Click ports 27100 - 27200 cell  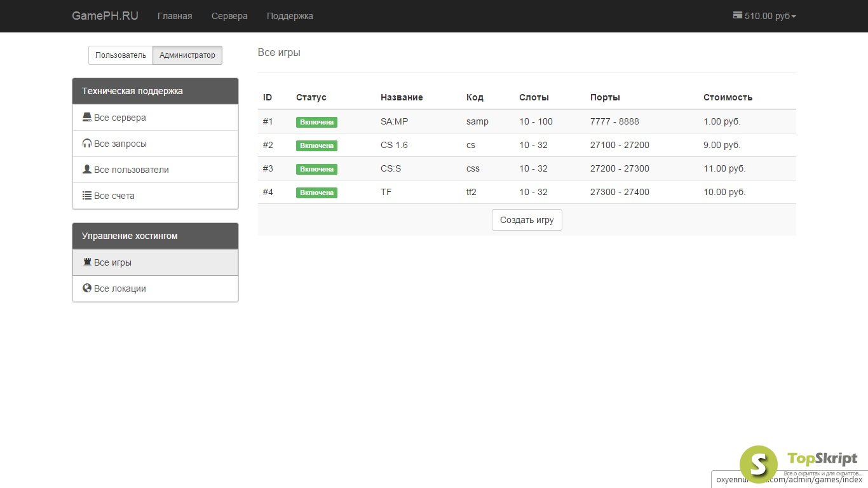coord(620,145)
